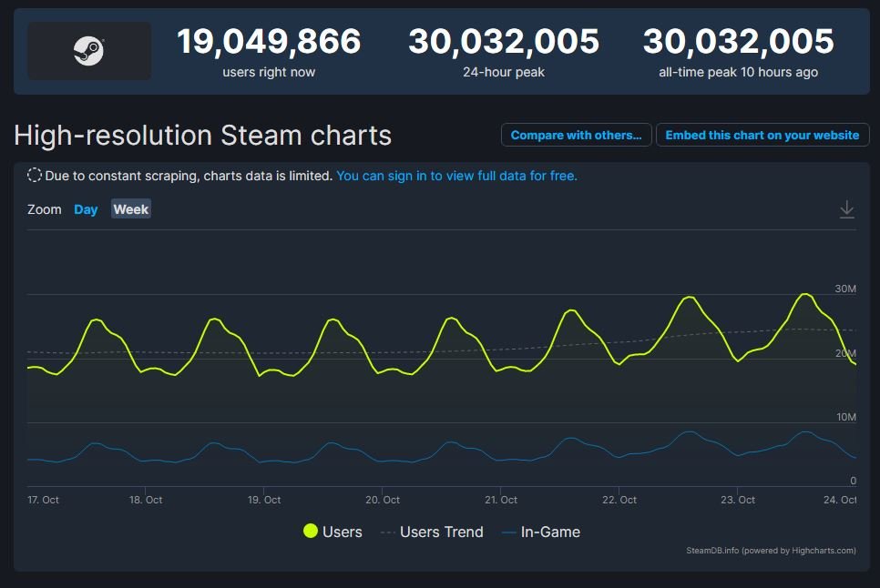
Task: Click the Steam logo in the header
Action: [x=89, y=51]
